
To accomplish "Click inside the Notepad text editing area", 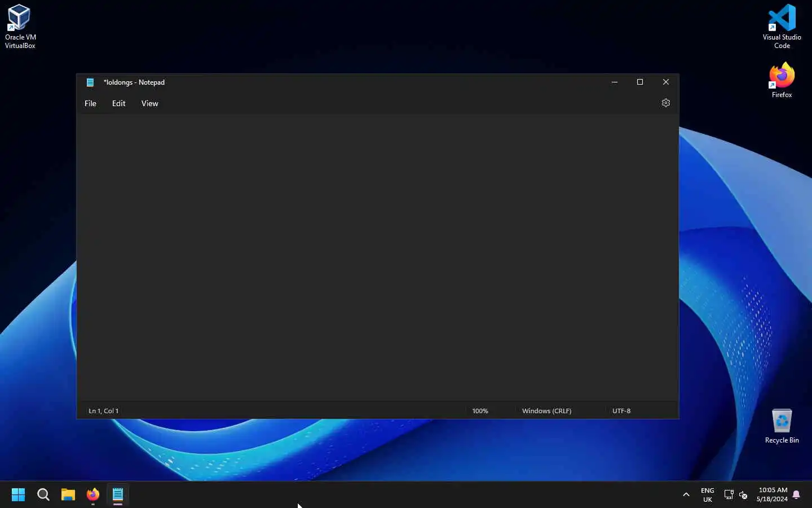I will 377,257.
